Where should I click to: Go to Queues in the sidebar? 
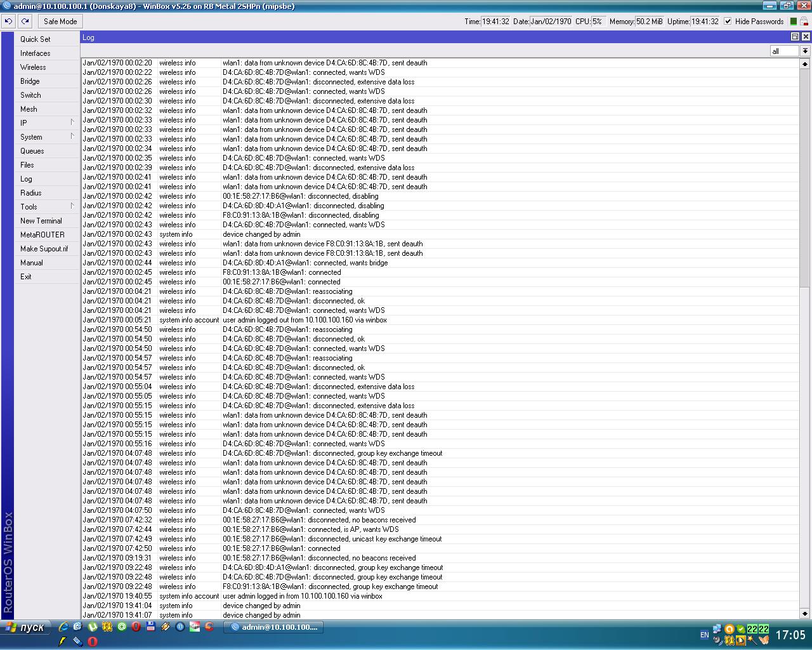click(x=47, y=151)
